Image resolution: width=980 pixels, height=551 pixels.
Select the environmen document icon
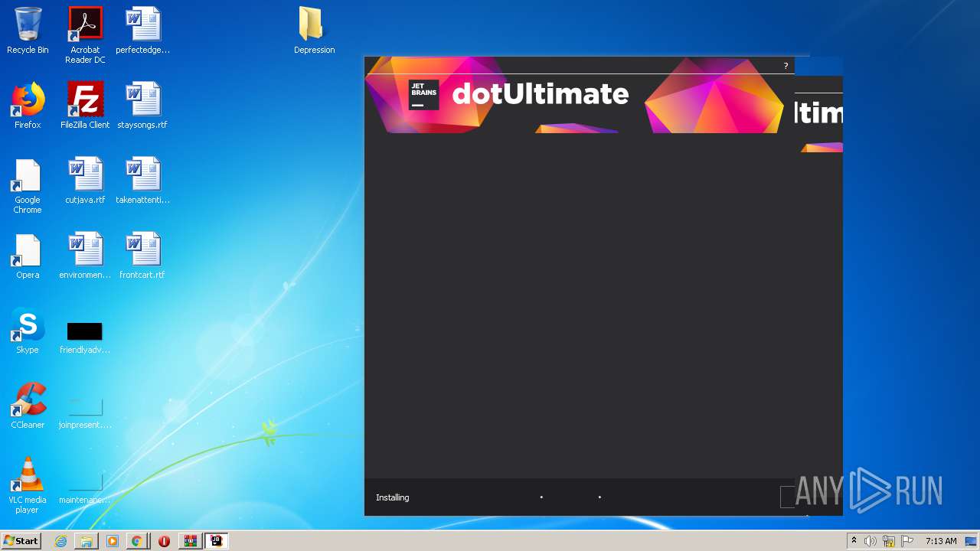click(85, 256)
